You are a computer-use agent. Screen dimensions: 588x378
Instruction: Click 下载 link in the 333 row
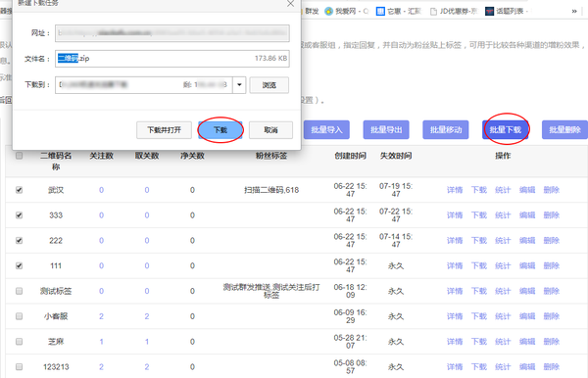479,215
